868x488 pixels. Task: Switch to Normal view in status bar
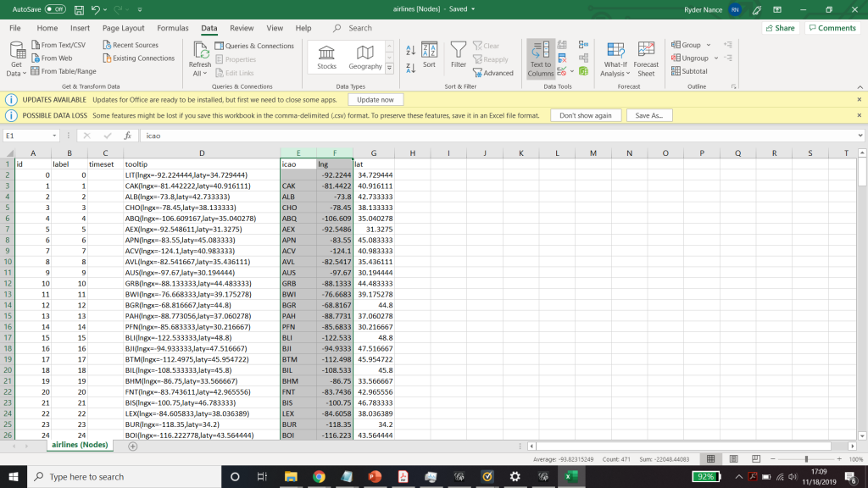pyautogui.click(x=711, y=459)
